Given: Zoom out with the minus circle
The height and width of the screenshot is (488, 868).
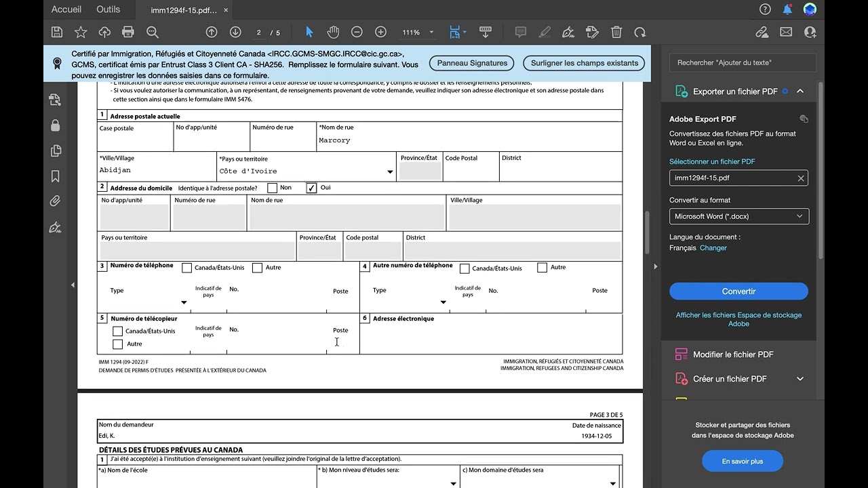Looking at the screenshot, I should 357,32.
